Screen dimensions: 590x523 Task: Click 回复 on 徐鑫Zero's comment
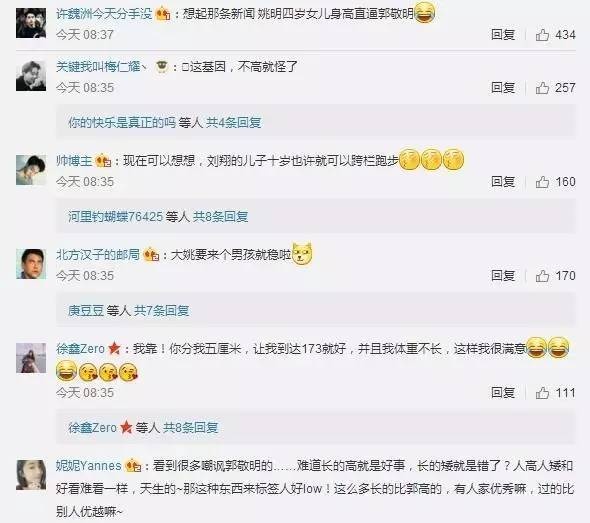coord(503,393)
